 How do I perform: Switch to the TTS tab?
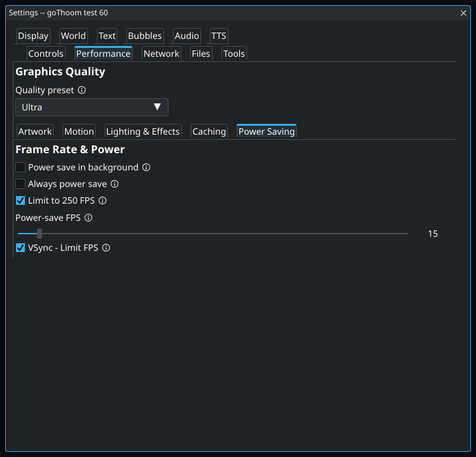[x=219, y=36]
